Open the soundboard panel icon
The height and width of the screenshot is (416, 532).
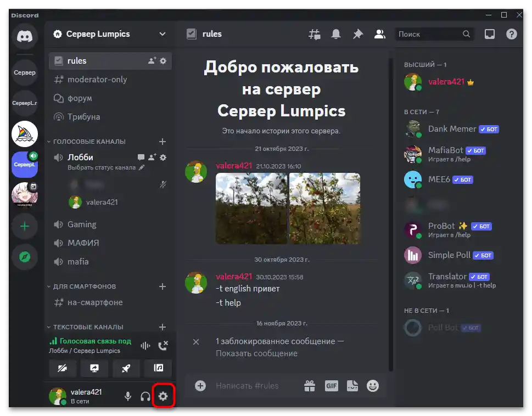click(x=158, y=368)
